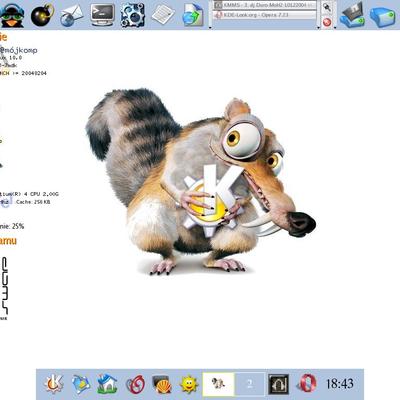Click the Opera tray icon

[307, 384]
